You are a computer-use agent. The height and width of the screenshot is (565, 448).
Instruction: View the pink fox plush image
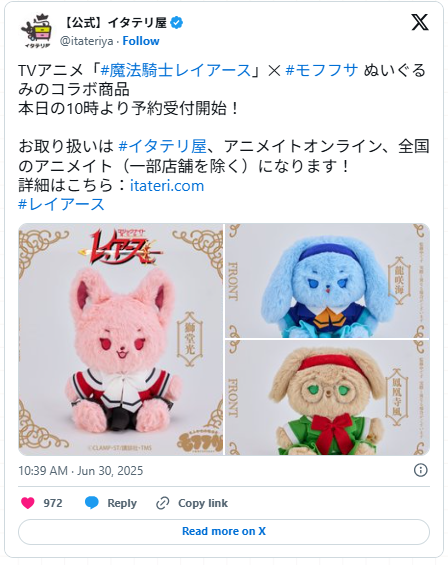tap(121, 339)
